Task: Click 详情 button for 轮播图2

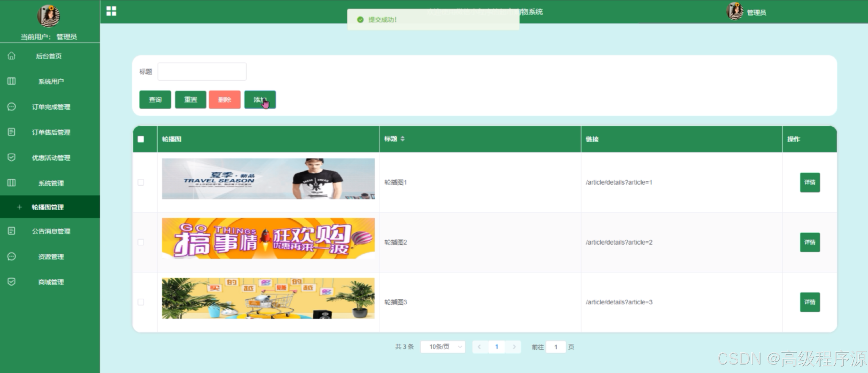Action: (810, 242)
